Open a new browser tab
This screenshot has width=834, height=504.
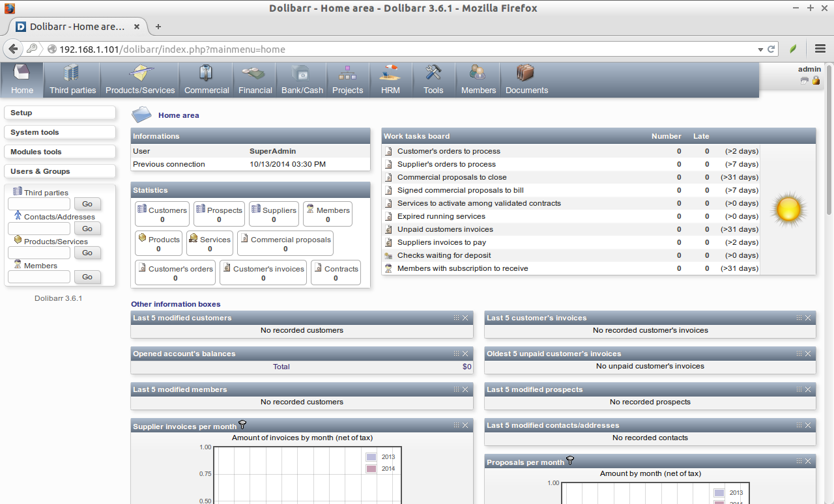pyautogui.click(x=158, y=27)
